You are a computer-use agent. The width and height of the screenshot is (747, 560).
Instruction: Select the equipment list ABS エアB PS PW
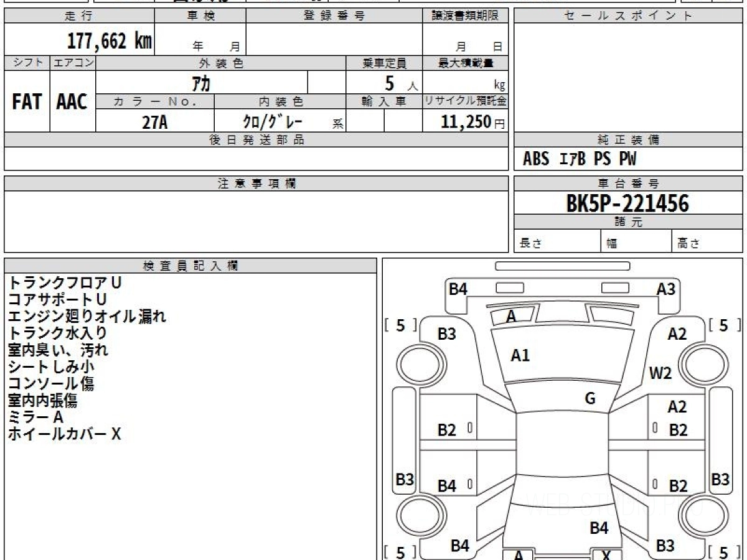click(580, 159)
